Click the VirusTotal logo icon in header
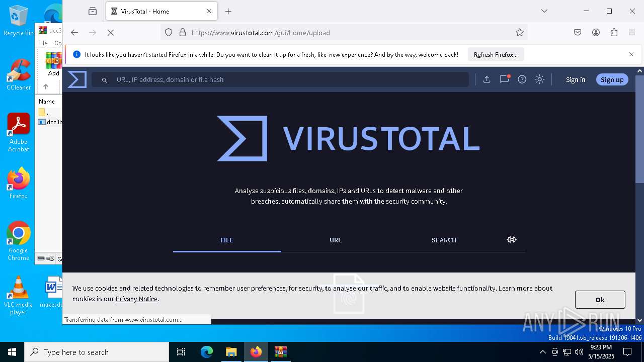The height and width of the screenshot is (362, 644). [x=77, y=79]
